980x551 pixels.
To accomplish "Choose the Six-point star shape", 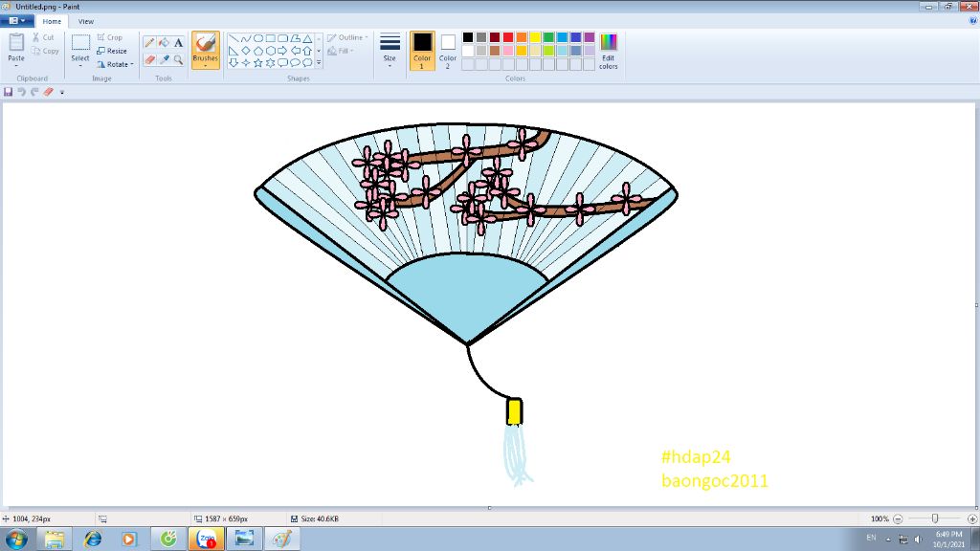I will coord(271,62).
